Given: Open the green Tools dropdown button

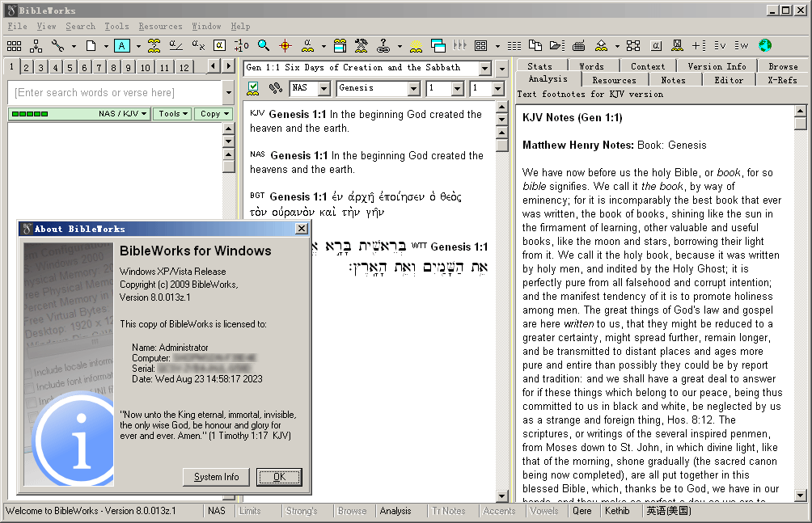Looking at the screenshot, I should (x=172, y=114).
